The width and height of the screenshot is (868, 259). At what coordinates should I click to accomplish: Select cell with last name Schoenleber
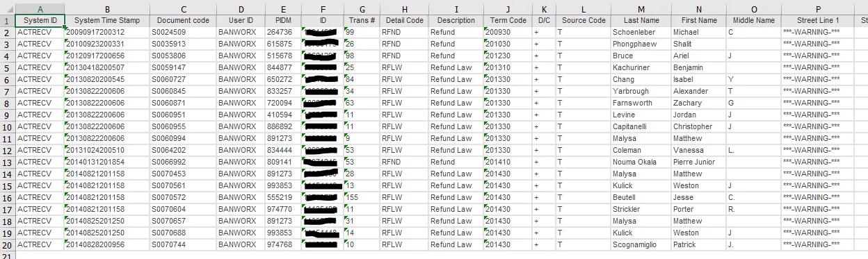point(641,32)
